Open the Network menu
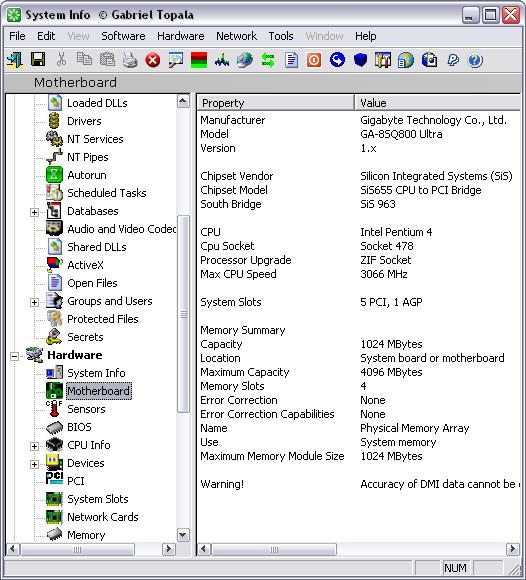Screen dimensions: 526x580 coord(236,36)
